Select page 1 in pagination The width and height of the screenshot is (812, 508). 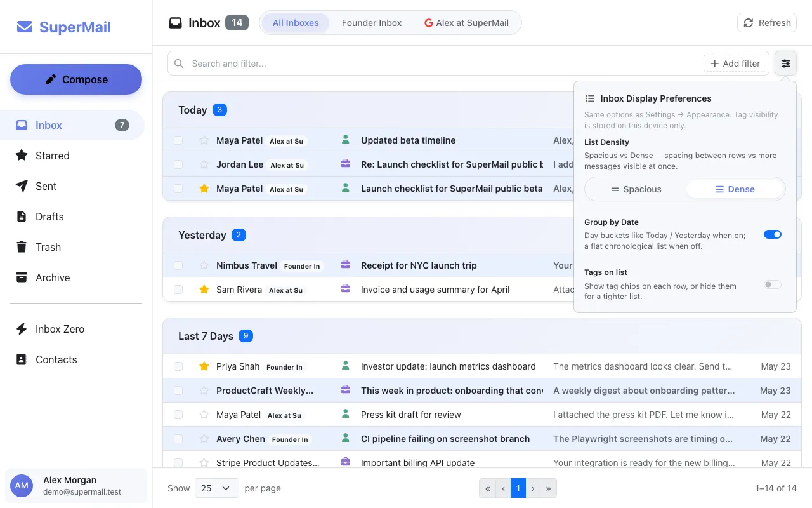coord(518,488)
